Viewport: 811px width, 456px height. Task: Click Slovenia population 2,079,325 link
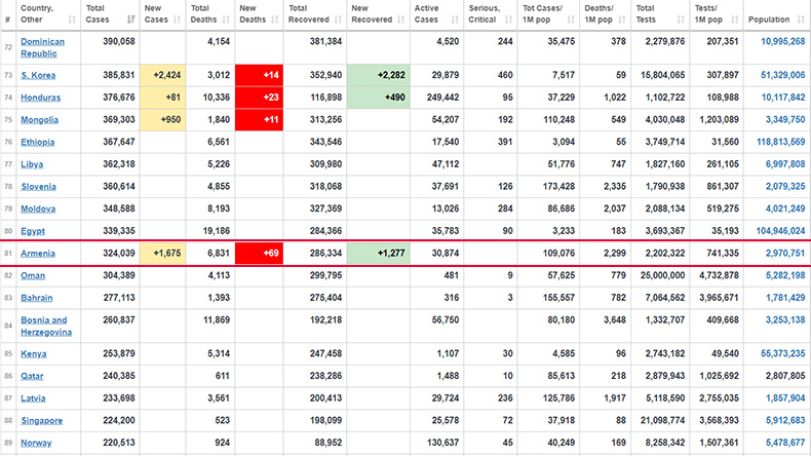785,186
